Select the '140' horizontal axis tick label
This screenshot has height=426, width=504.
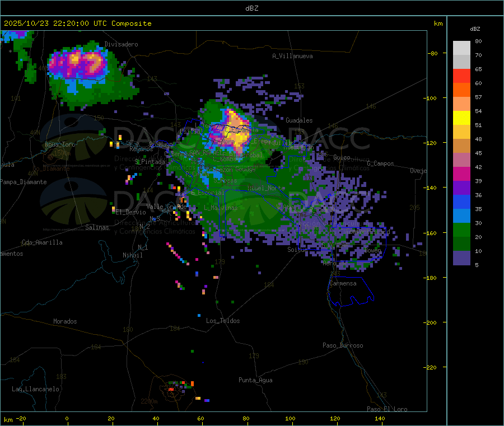pos(380,418)
